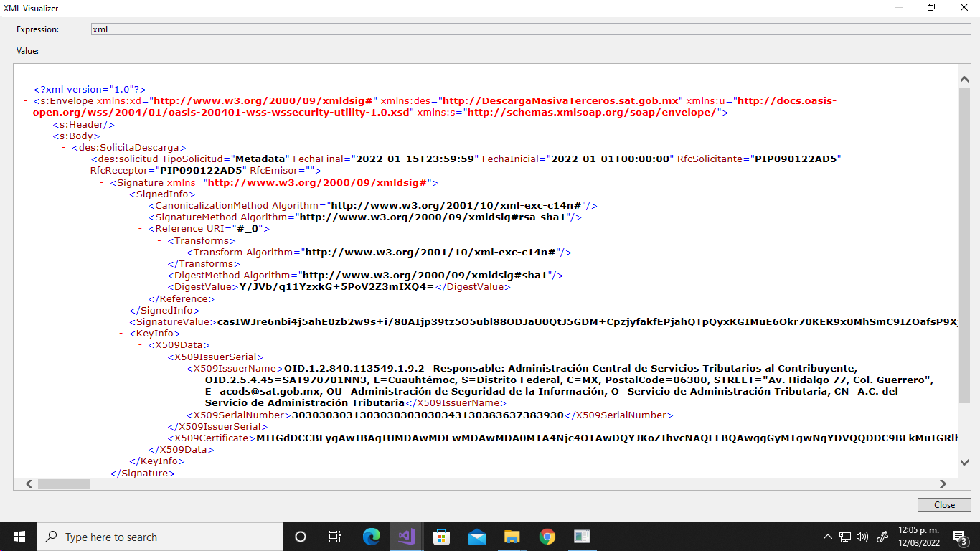
Task: Click the Close button
Action: (x=944, y=505)
